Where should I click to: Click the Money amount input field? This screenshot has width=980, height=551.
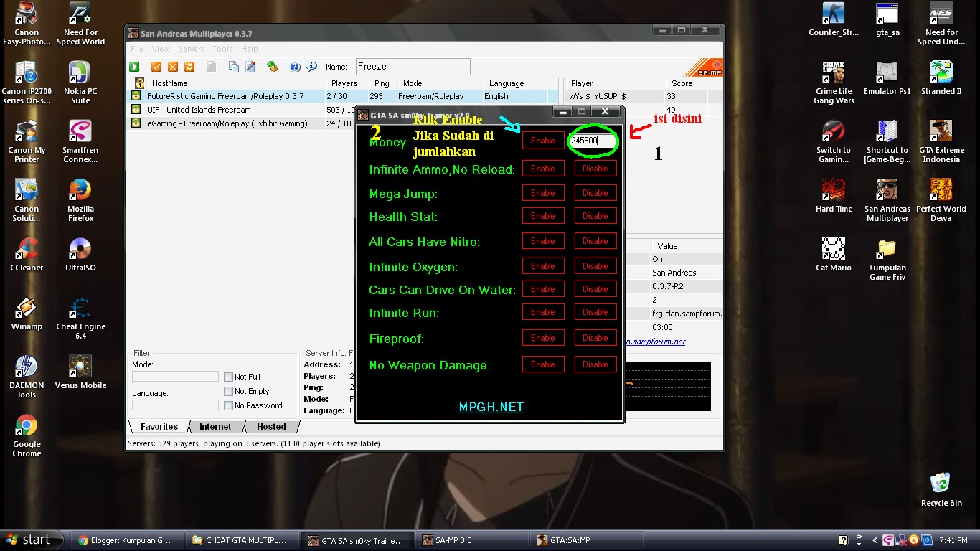pos(593,141)
